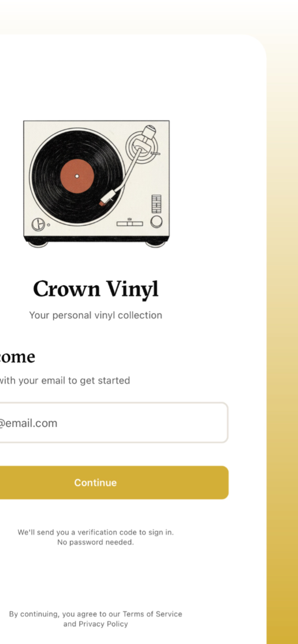The width and height of the screenshot is (298, 644).
Task: Click the 'No password needed' text
Action: (96, 542)
